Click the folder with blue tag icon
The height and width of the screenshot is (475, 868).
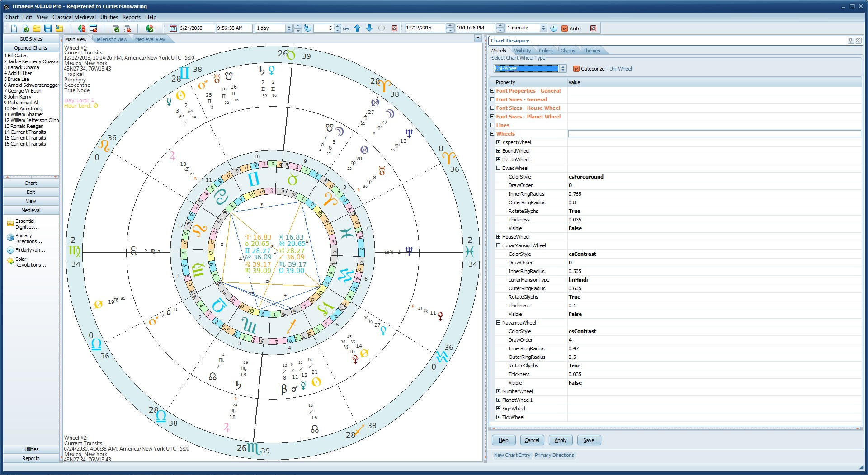[59, 28]
